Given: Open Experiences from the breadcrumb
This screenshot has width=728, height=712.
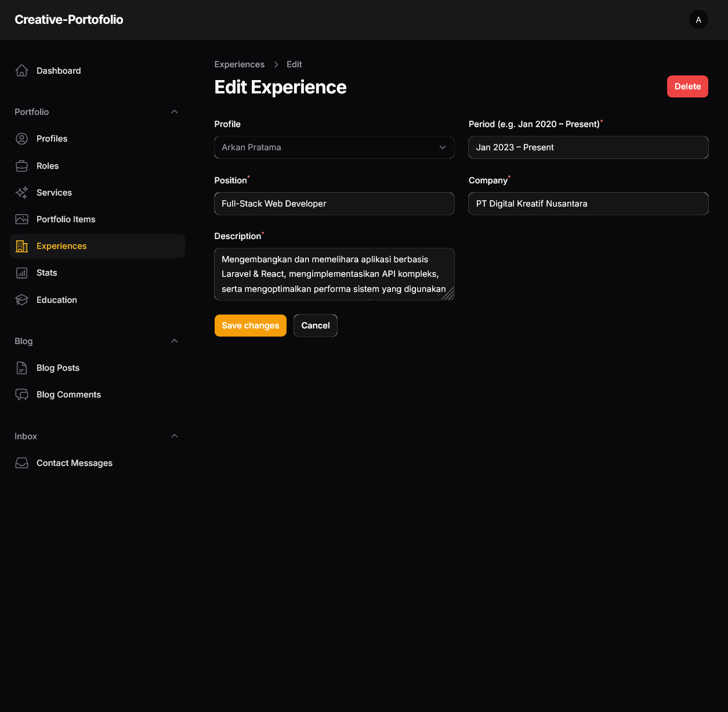Looking at the screenshot, I should (239, 64).
